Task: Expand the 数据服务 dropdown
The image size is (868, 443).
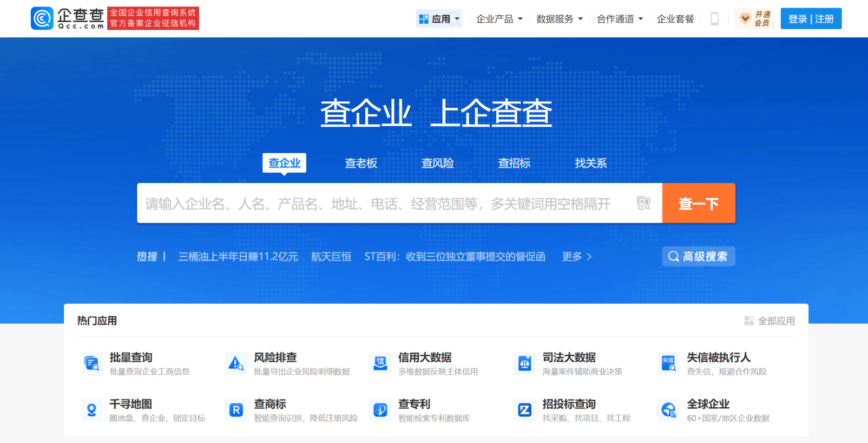Action: (560, 19)
